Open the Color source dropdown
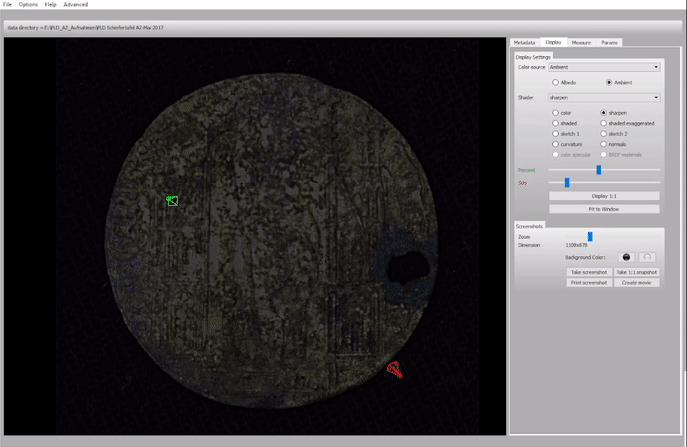 (603, 67)
